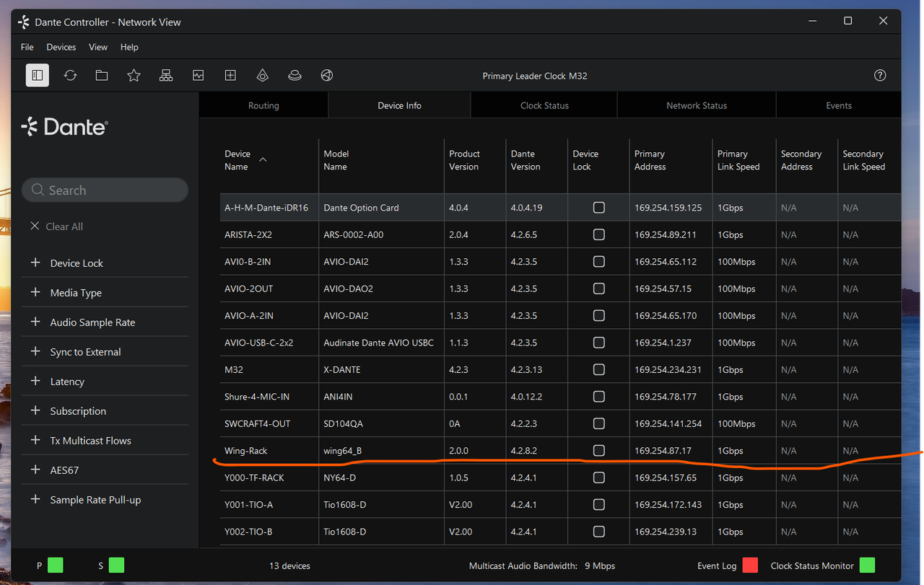This screenshot has height=585, width=924.
Task: Sort by the Device Name column header
Action: point(269,160)
